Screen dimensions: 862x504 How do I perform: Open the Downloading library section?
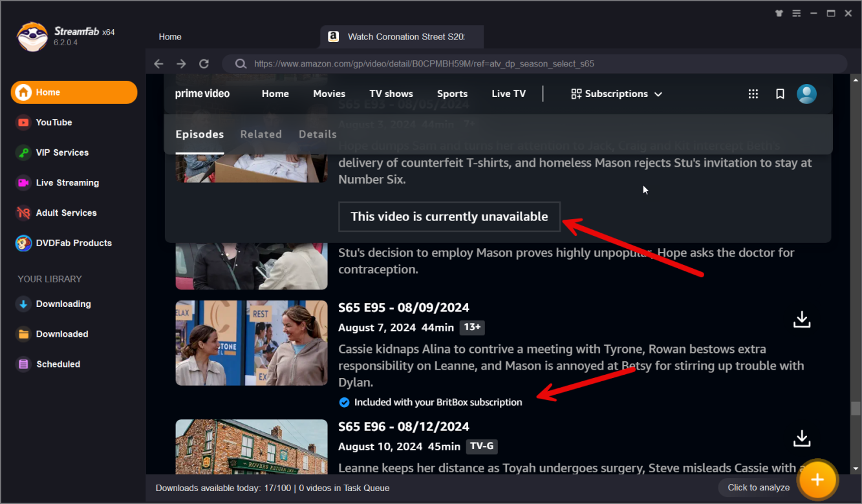[63, 304]
